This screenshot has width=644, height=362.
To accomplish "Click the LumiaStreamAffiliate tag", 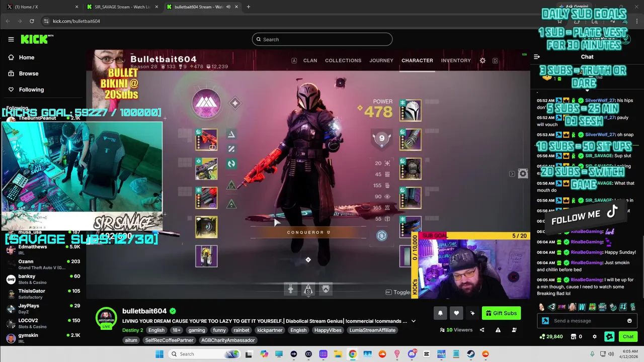I will [372, 330].
